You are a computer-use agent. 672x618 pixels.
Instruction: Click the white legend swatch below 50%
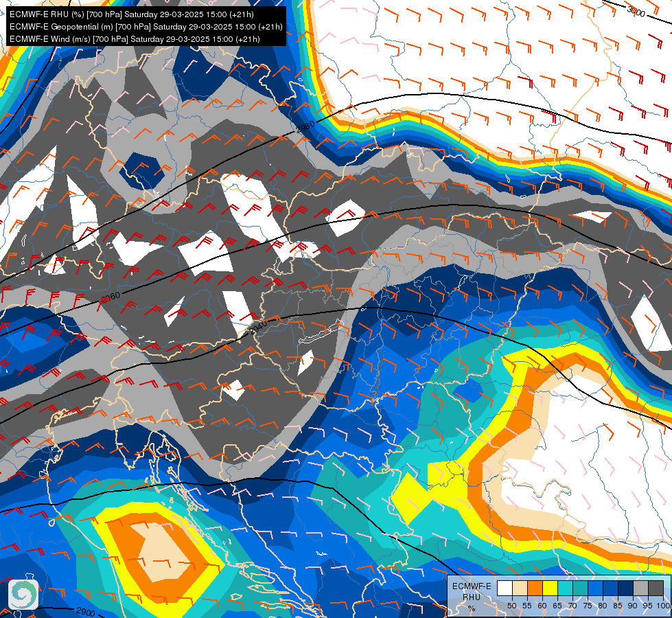tap(505, 588)
